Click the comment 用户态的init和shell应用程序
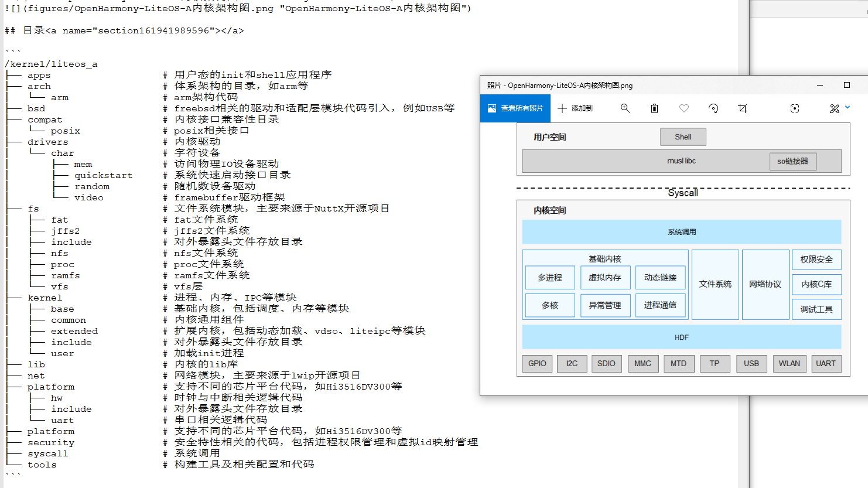Screen dimensions: 868x488 coord(253,75)
